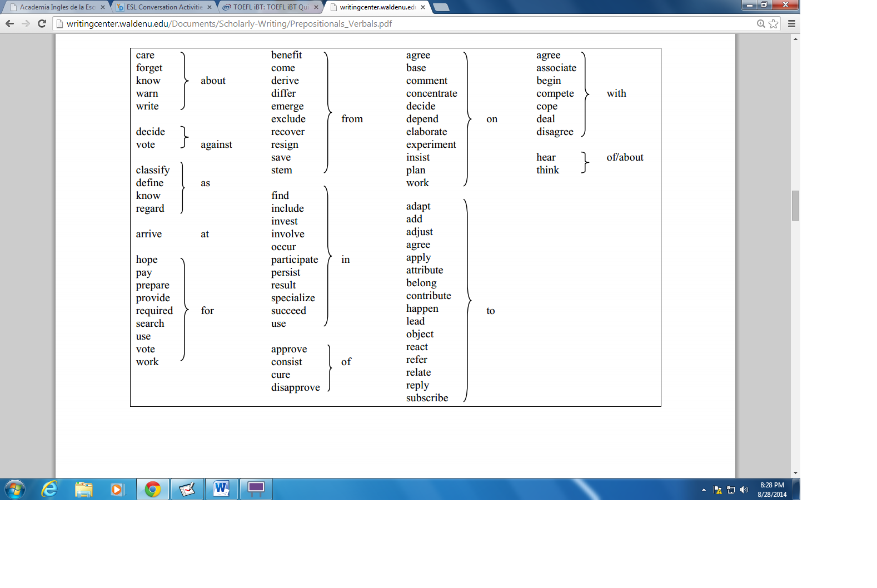
Task: Open the Windows Start menu
Action: pos(15,489)
